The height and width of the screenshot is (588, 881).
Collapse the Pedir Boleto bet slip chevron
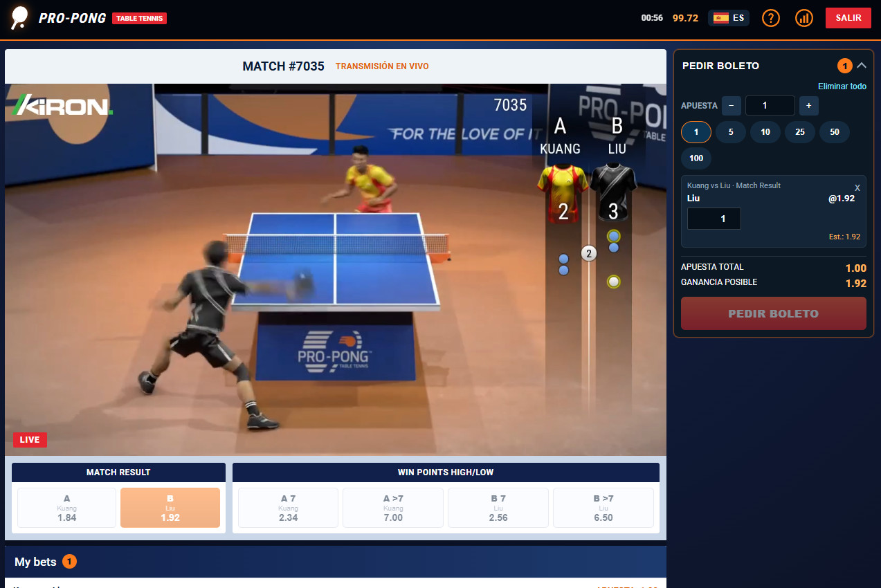pos(862,66)
